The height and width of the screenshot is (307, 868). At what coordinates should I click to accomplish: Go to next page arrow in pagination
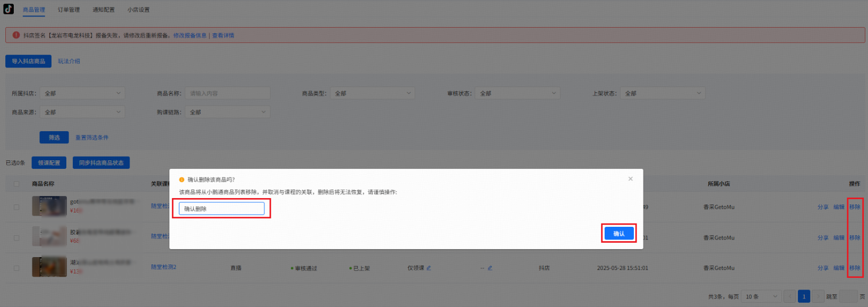point(818,296)
